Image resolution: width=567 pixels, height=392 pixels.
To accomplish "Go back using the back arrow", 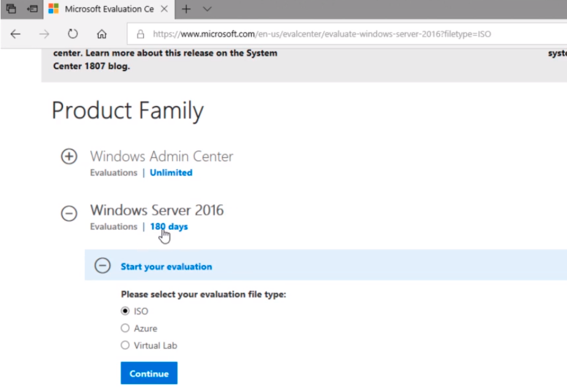I will [15, 34].
